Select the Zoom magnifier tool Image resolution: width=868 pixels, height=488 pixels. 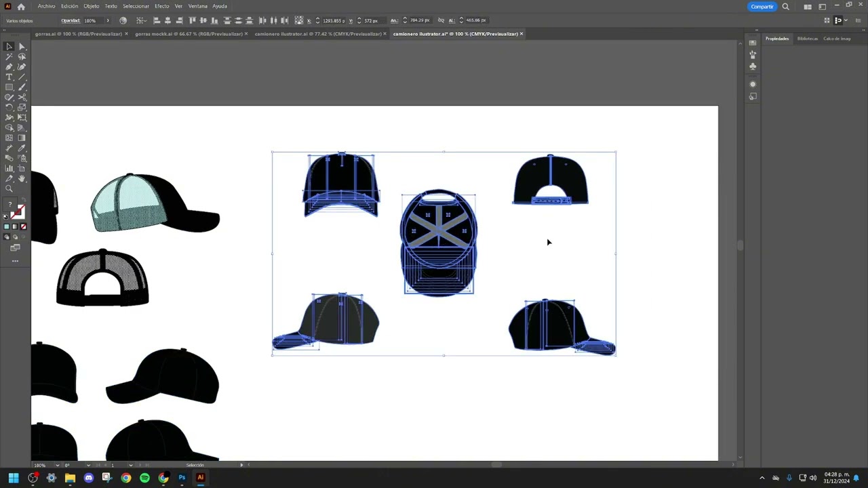click(x=9, y=188)
